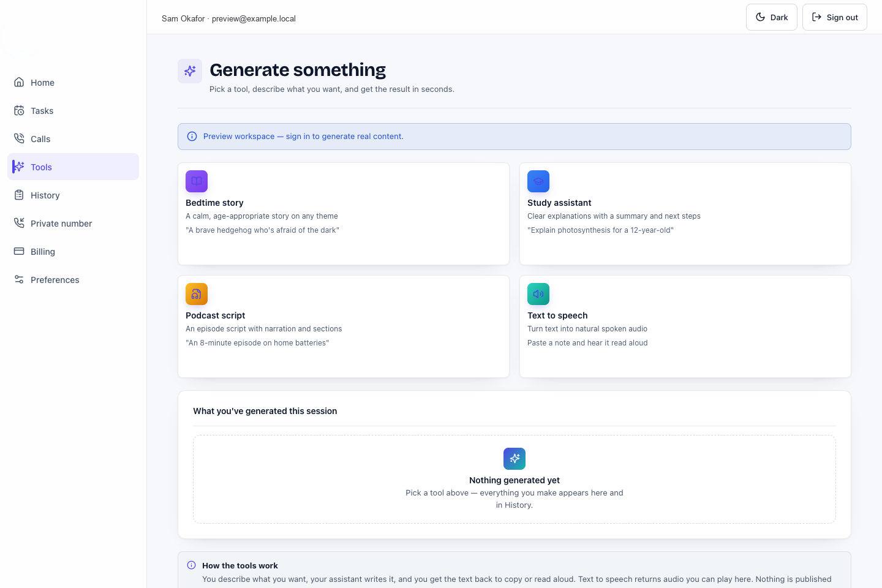Viewport: 882px width, 588px height.
Task: Click the info icon beside How the tools work
Action: [191, 565]
